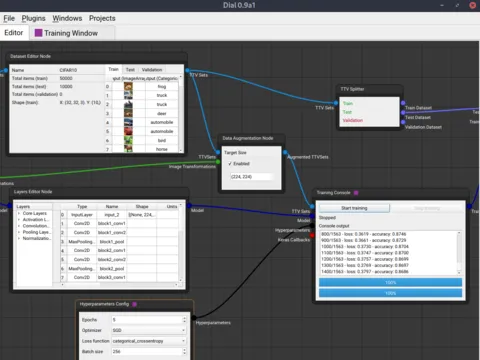Viewport: 480px width, 360px height.
Task: Expand the Convolution... tree item
Action: (x=19, y=226)
